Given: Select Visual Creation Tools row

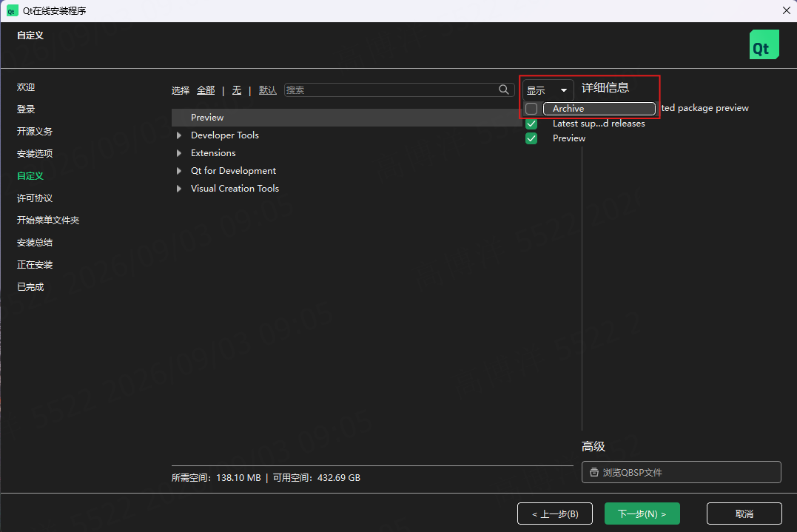Looking at the screenshot, I should (x=346, y=189).
